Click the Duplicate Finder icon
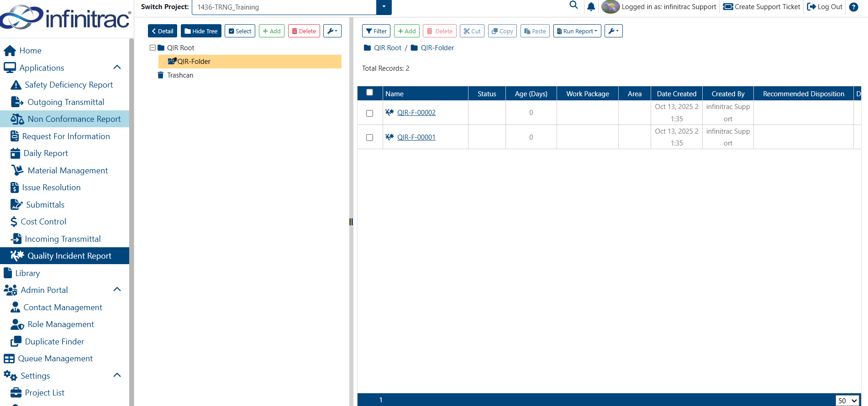Viewport: 868px width, 406px height. 16,341
